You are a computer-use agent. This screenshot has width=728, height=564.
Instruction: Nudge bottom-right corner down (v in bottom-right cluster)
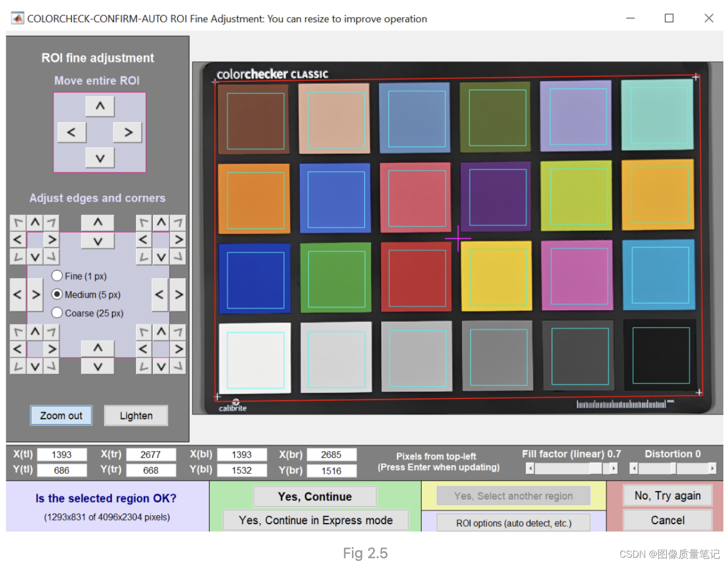coord(161,366)
